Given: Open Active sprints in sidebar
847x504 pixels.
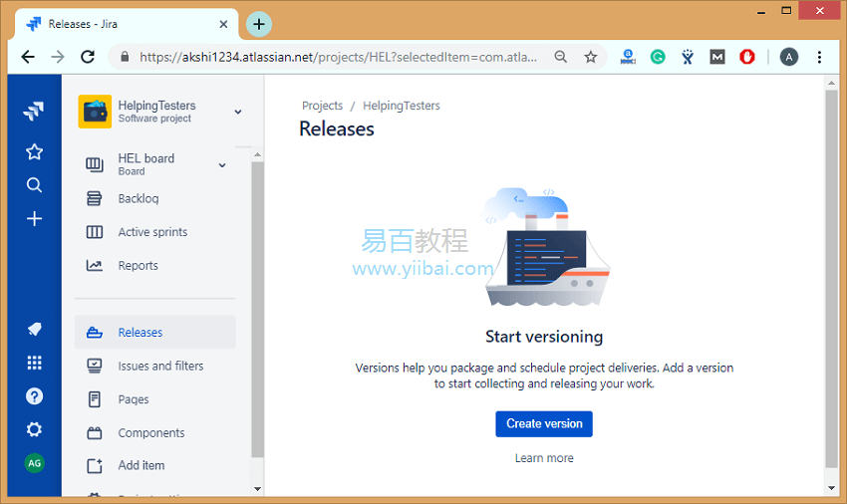Looking at the screenshot, I should pyautogui.click(x=155, y=232).
